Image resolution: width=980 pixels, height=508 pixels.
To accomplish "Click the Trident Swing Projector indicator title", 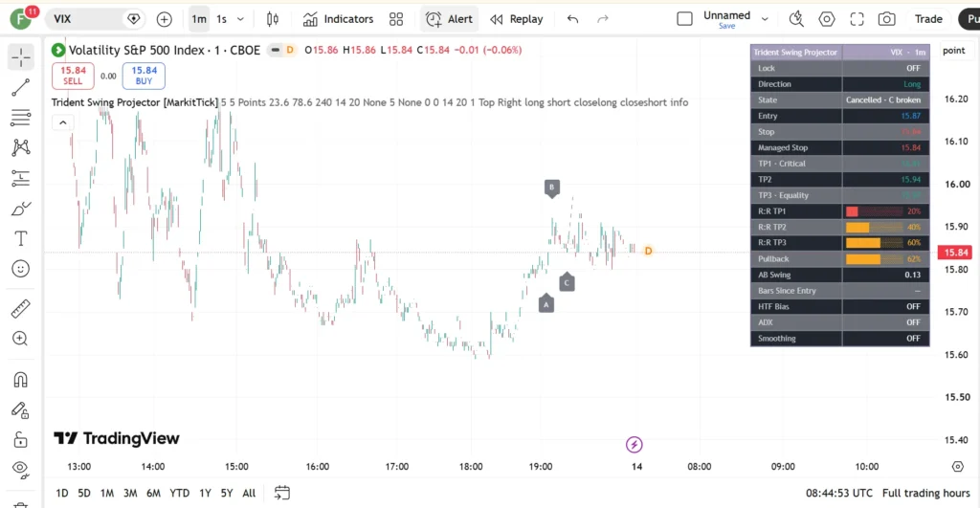I will [134, 102].
